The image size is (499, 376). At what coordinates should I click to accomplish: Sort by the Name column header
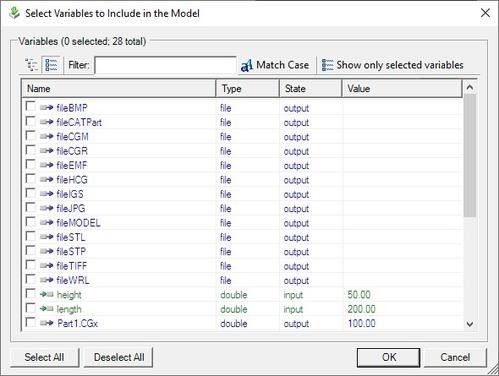click(x=119, y=89)
